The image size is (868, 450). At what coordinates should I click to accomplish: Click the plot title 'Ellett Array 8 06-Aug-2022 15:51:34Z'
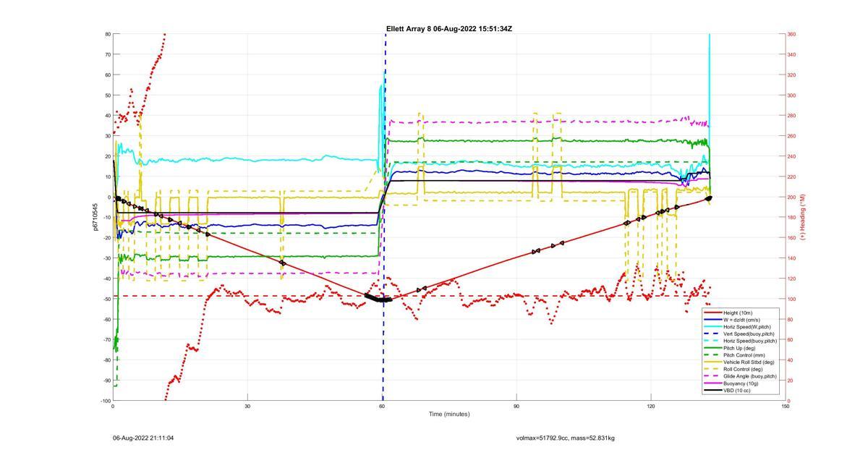tap(449, 28)
